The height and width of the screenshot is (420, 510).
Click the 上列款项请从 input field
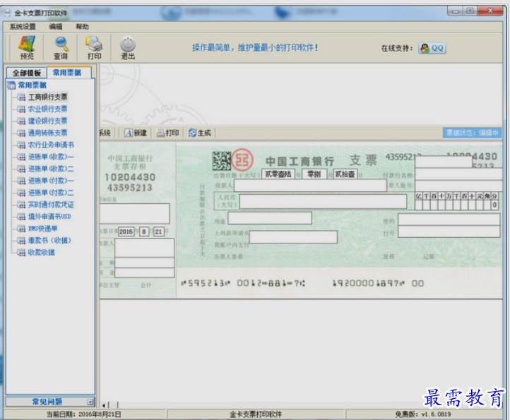click(x=293, y=237)
